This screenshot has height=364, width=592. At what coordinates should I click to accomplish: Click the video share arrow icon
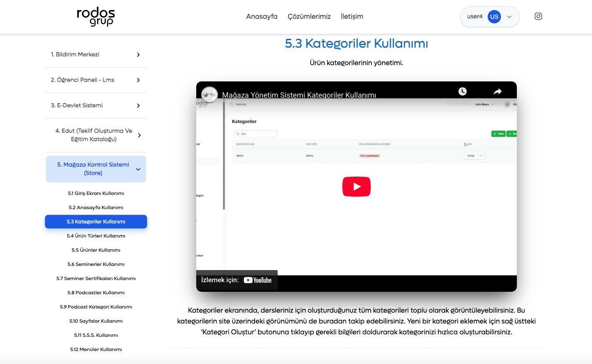point(497,91)
